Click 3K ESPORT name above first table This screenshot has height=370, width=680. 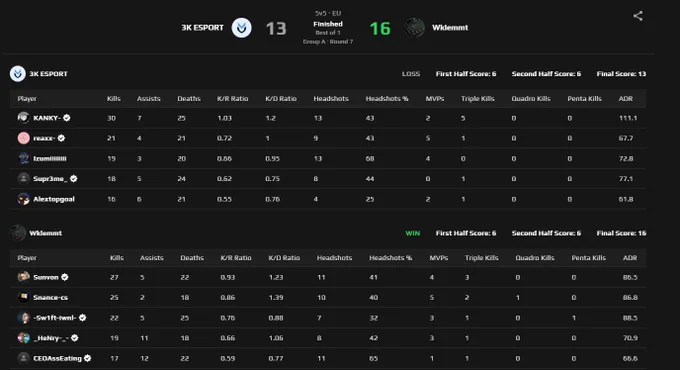pyautogui.click(x=48, y=74)
